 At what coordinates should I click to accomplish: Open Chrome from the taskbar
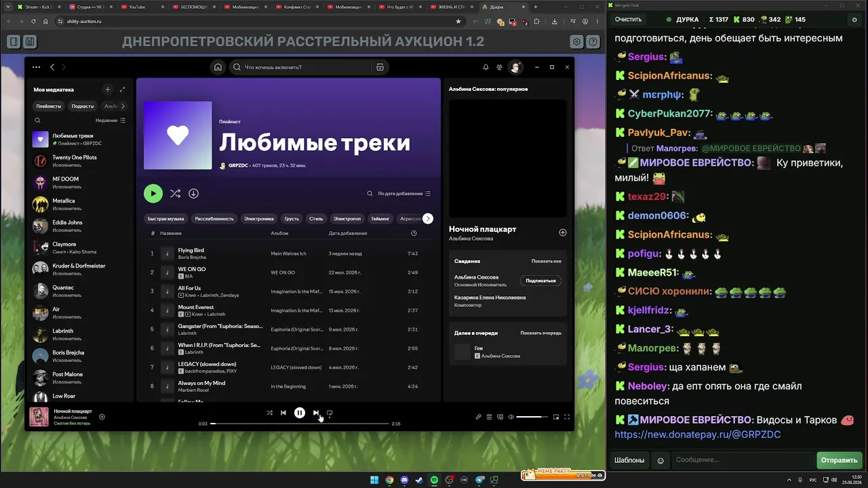tap(390, 480)
